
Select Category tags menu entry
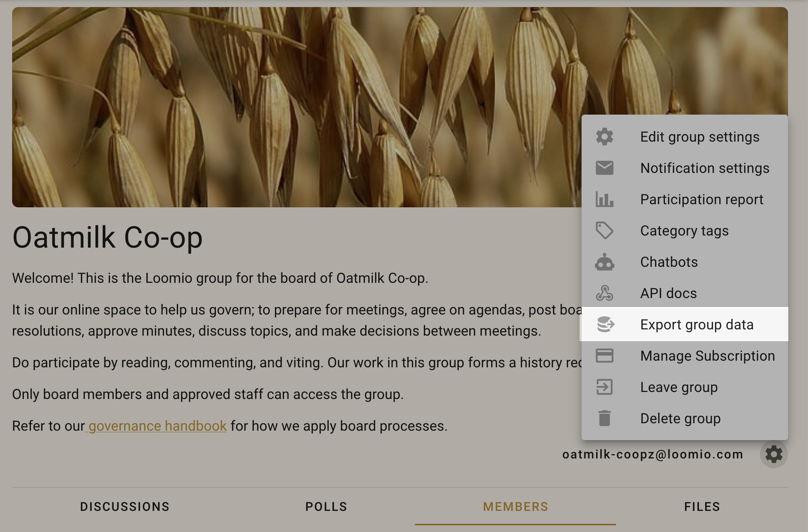684,230
